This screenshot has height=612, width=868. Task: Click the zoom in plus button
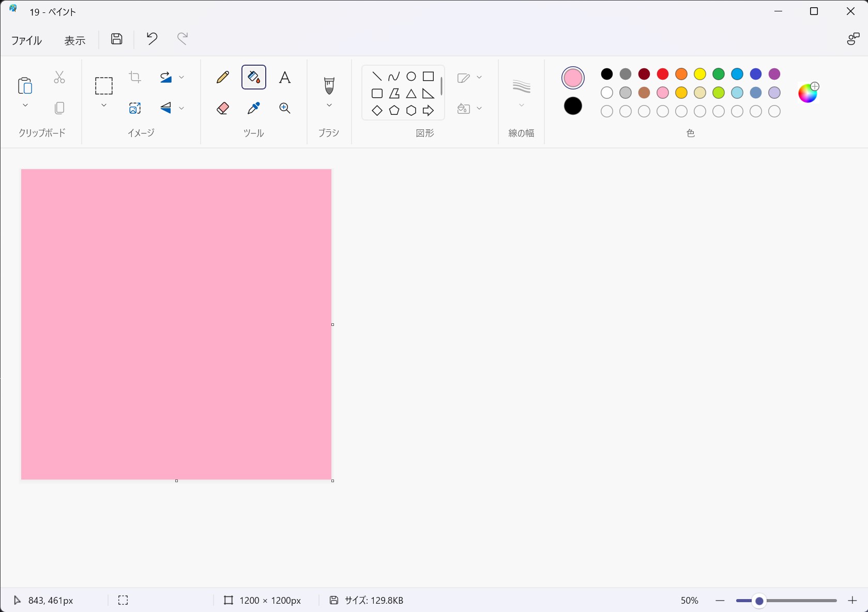[x=852, y=601]
